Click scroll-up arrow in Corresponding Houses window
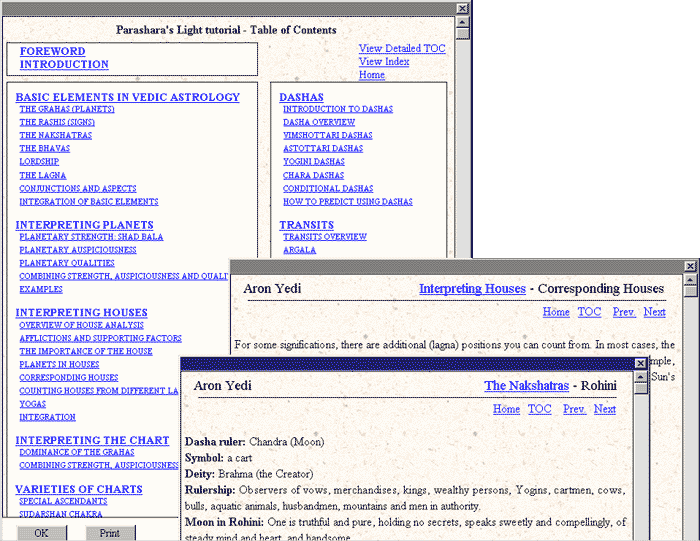Image resolution: width=700 pixels, height=541 pixels. pyautogui.click(x=691, y=280)
